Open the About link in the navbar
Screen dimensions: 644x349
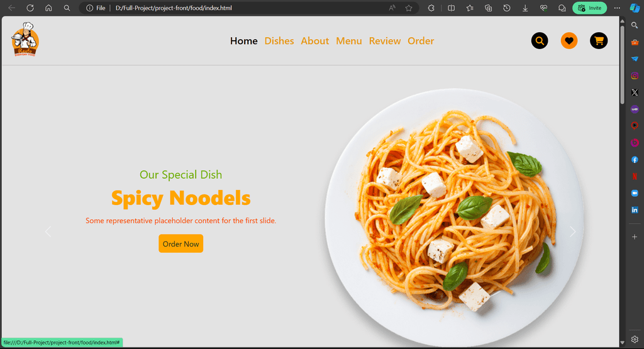click(x=314, y=41)
